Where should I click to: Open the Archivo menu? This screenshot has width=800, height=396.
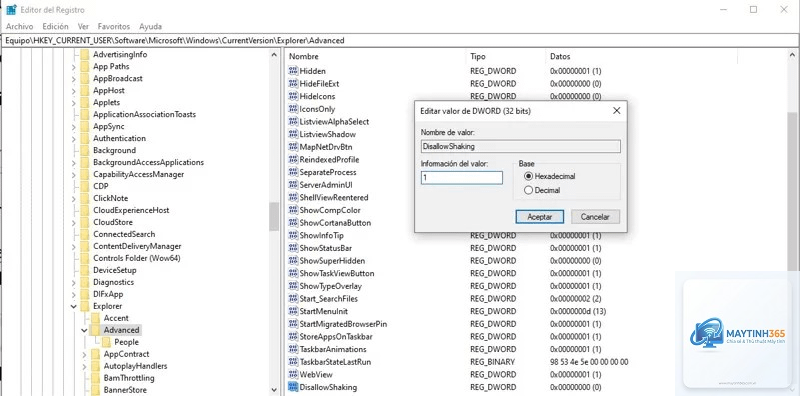click(19, 27)
